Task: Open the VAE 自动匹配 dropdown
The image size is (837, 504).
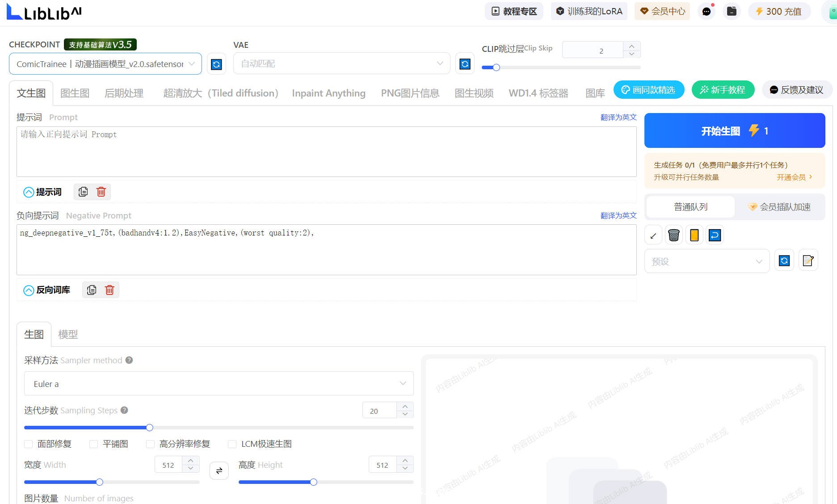Action: click(x=341, y=63)
